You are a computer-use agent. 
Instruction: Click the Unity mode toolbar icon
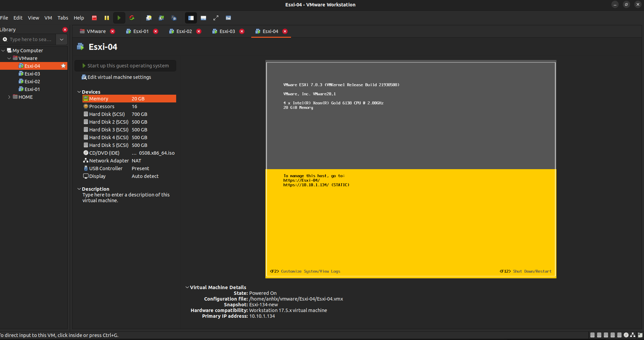228,18
